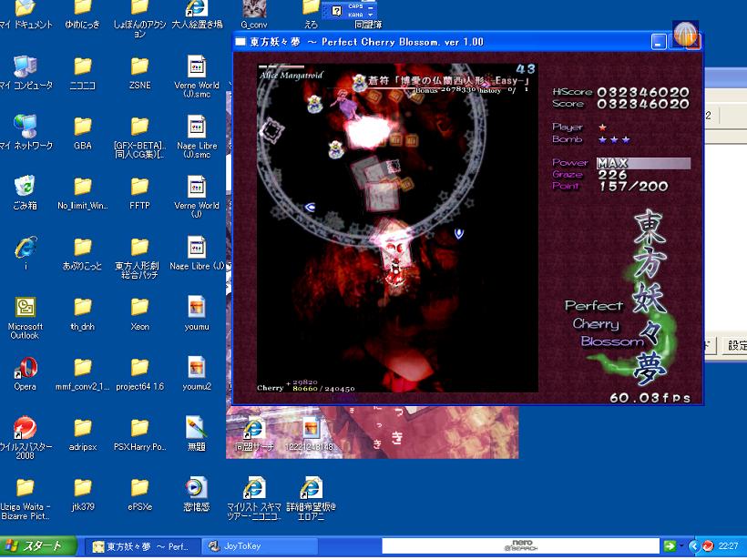Open the FFTP folder
This screenshot has width=747, height=560.
click(x=139, y=192)
